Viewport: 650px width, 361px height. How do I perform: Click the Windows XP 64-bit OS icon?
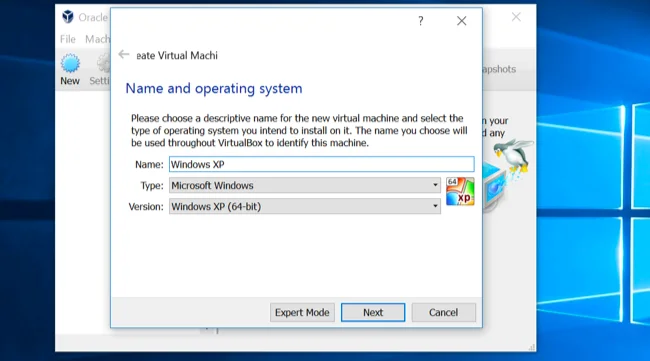click(x=460, y=191)
